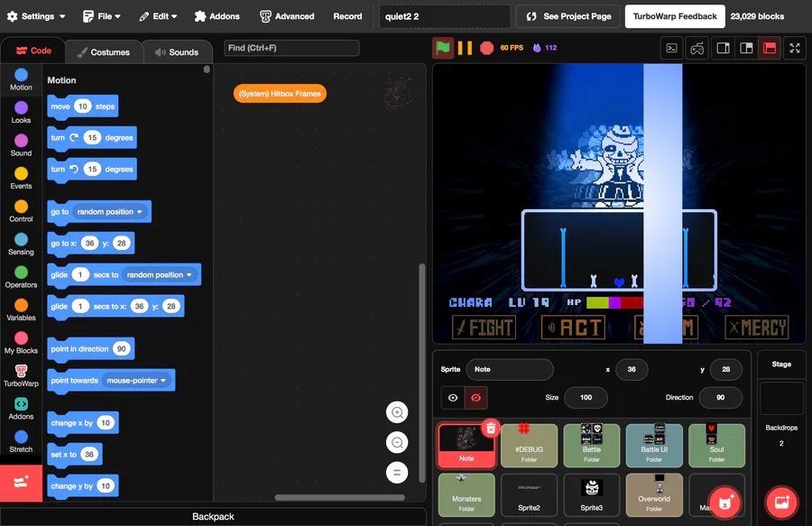Hide the sprite using crossed-eye button
Screen dimensions: 812x526
475,398
